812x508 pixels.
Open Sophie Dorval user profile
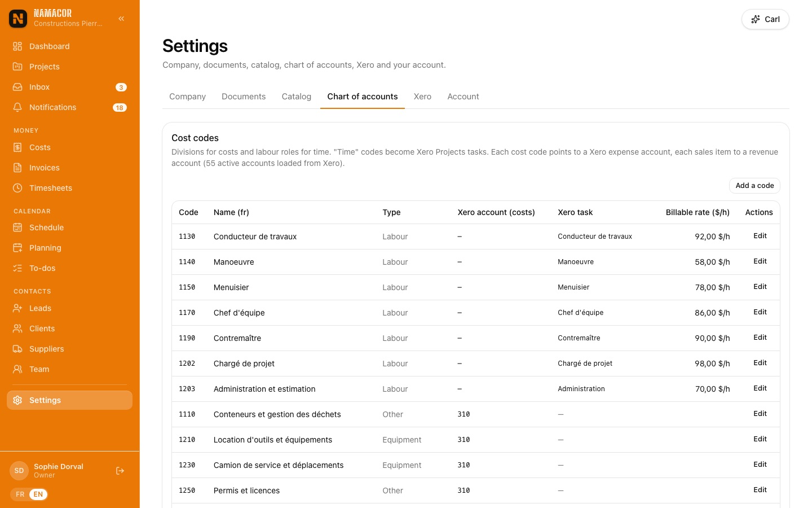pos(59,471)
